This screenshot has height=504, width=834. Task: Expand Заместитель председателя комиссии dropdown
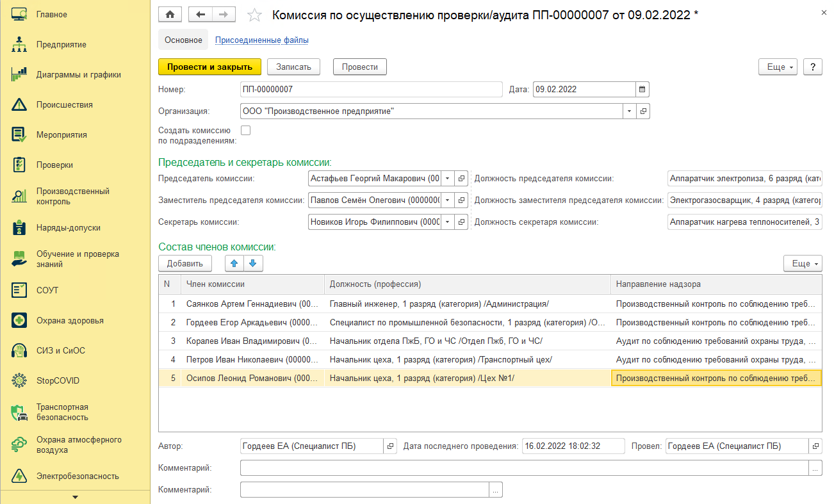[448, 200]
